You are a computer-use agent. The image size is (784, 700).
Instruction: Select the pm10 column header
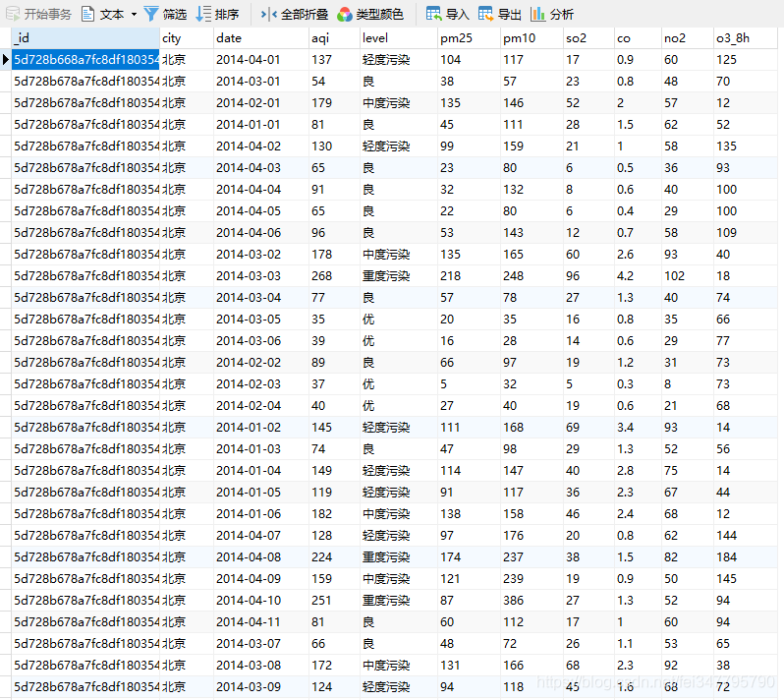532,38
